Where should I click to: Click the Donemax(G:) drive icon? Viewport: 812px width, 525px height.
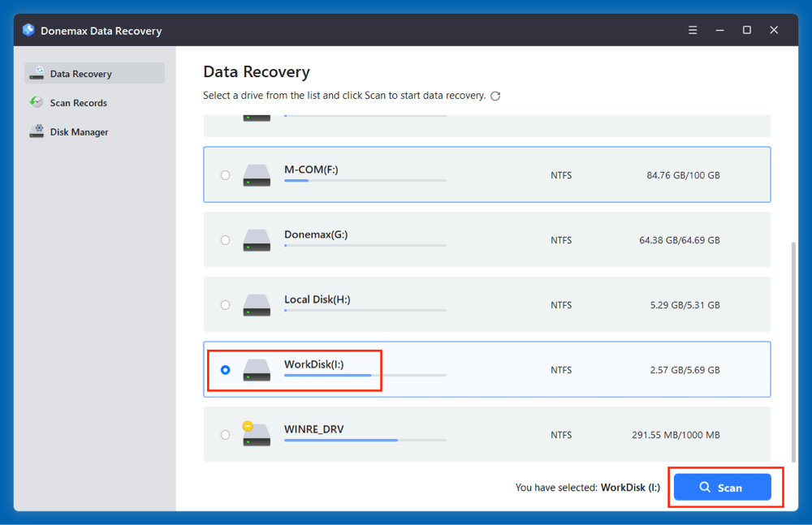tap(257, 239)
